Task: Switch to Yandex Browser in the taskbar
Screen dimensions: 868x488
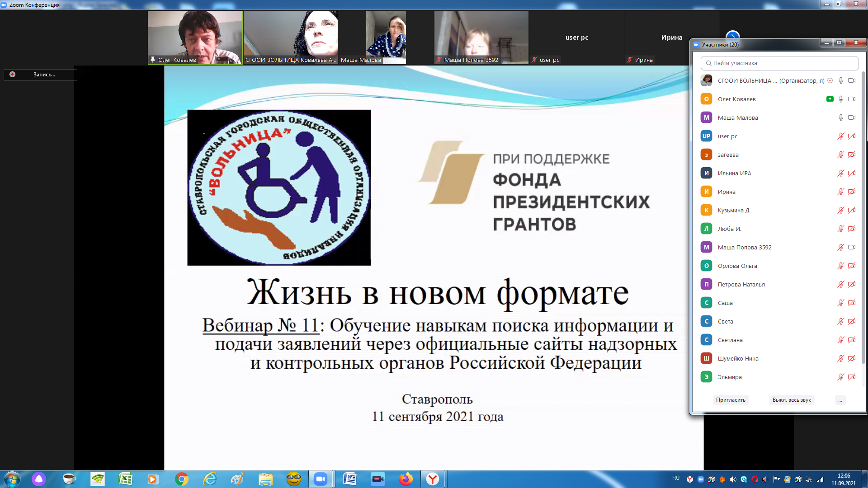Action: [433, 479]
